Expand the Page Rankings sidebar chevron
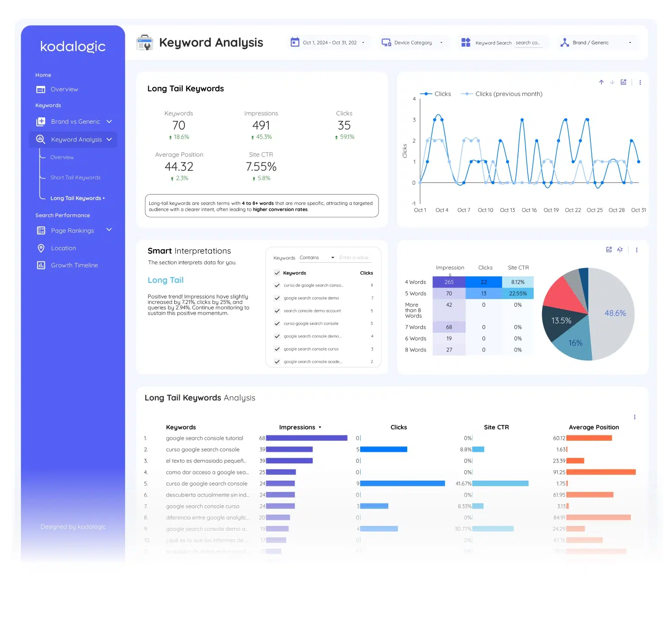 pyautogui.click(x=109, y=230)
